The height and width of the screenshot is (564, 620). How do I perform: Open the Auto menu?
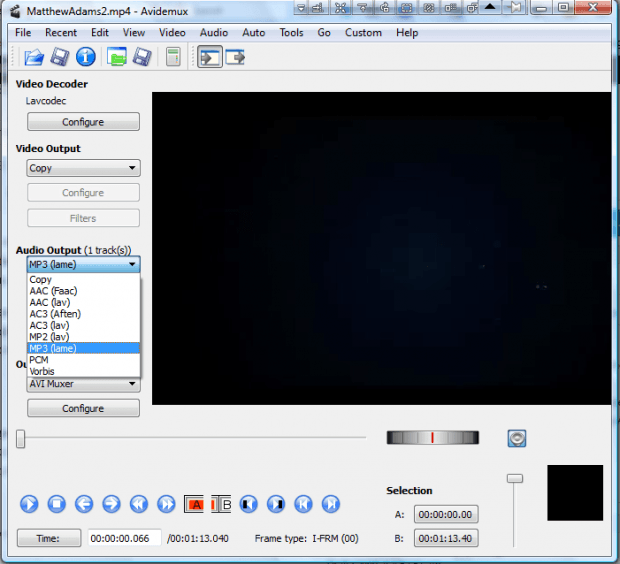pos(253,32)
